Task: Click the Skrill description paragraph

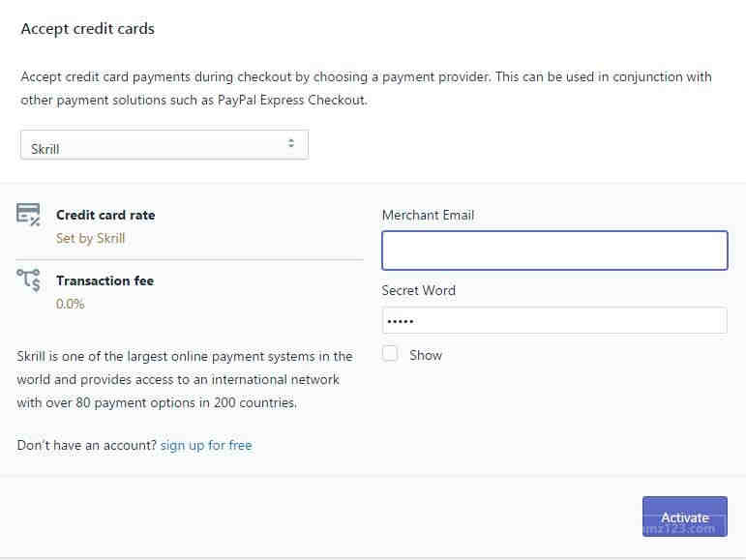Action: coord(185,379)
